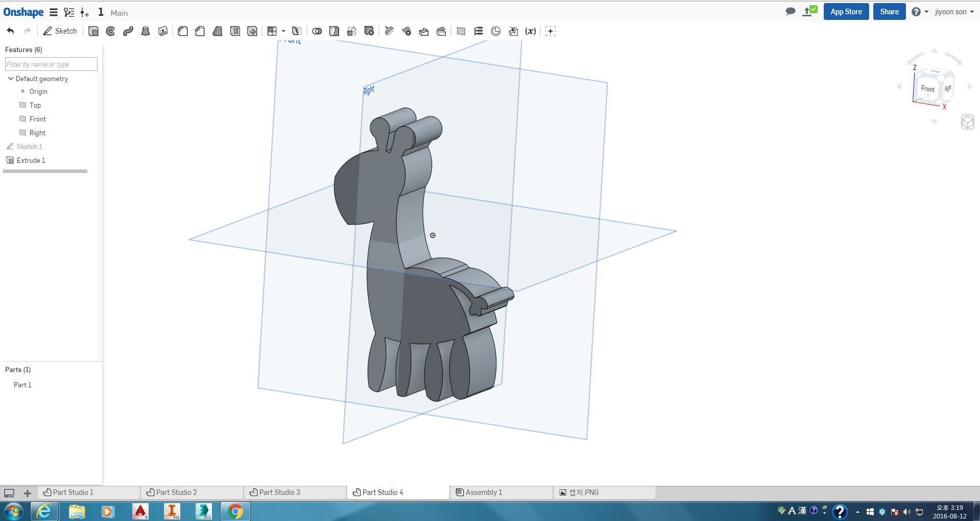The image size is (980, 521).
Task: Click the Share button
Action: pyautogui.click(x=889, y=12)
